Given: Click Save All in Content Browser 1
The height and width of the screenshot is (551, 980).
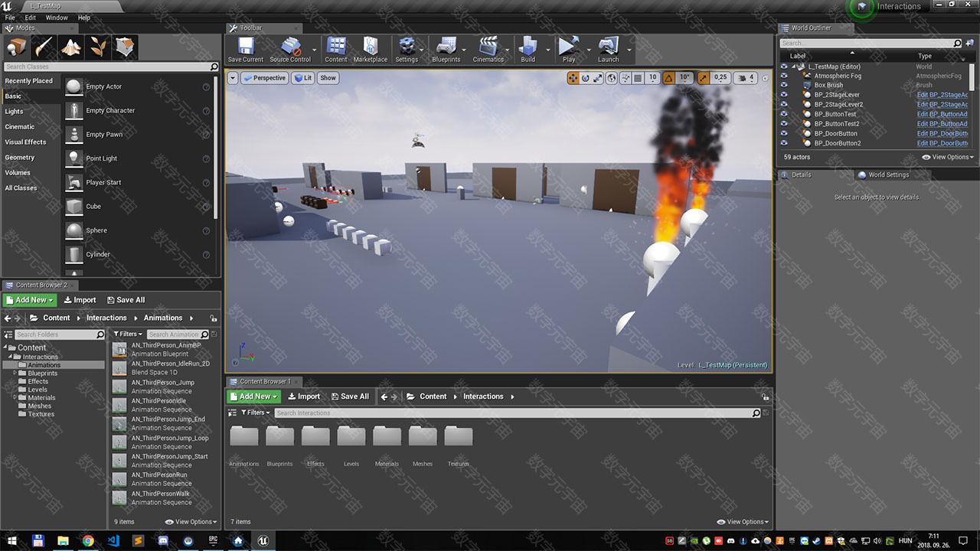Looking at the screenshot, I should pos(350,396).
